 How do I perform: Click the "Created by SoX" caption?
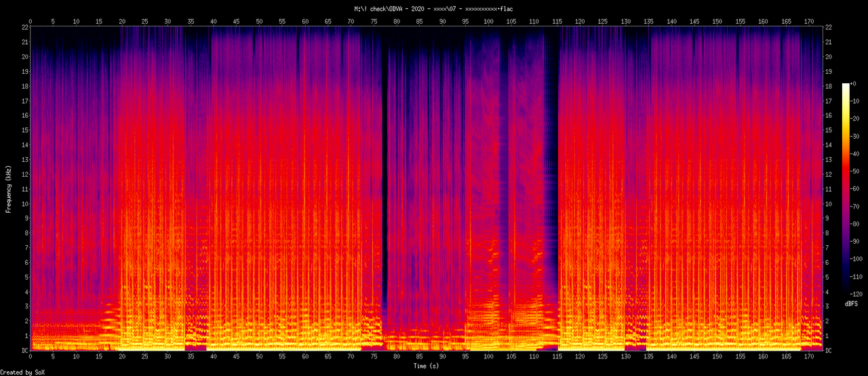point(23,372)
